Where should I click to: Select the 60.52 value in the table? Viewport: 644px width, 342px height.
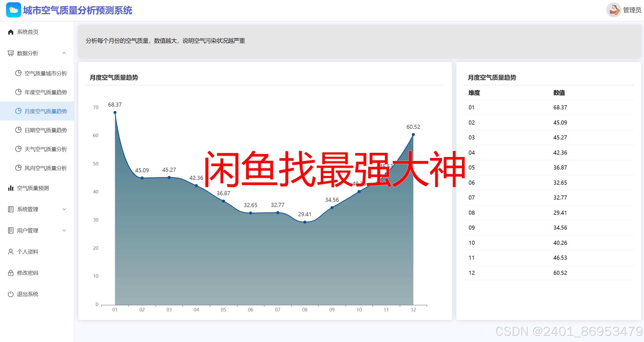(560, 273)
